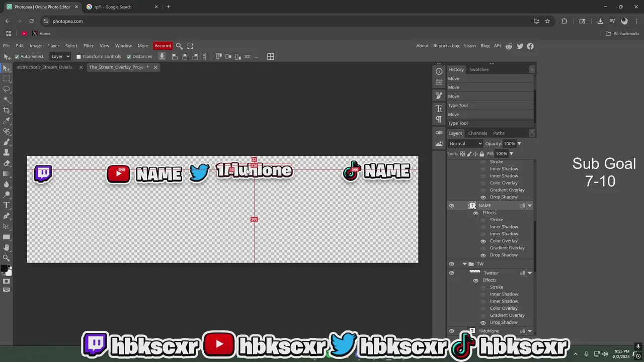Image resolution: width=644 pixels, height=362 pixels.
Task: Select the Hand tool
Action: pyautogui.click(x=7, y=247)
